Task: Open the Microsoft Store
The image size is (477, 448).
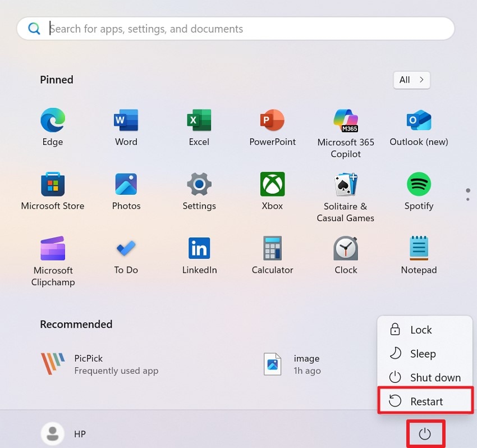Action: tap(53, 191)
